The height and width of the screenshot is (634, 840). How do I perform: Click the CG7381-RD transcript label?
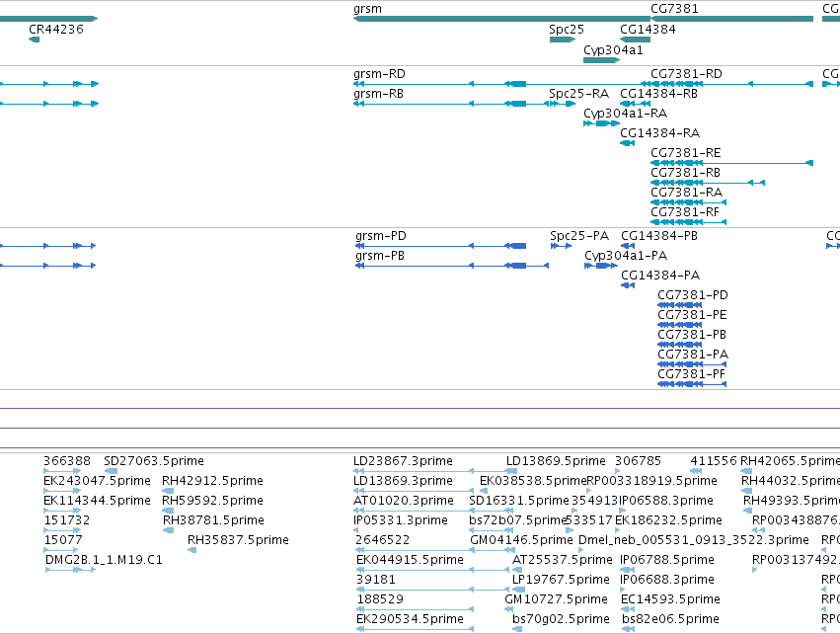[686, 74]
